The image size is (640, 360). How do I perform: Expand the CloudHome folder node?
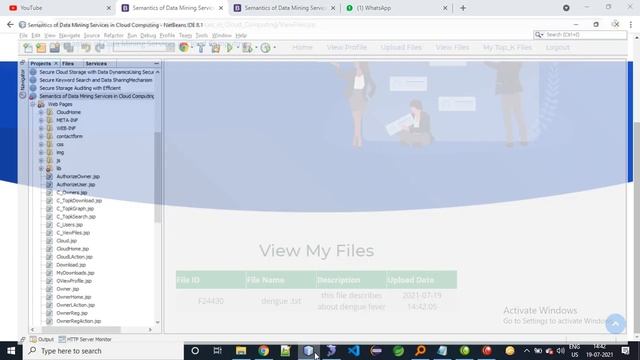coord(41,112)
